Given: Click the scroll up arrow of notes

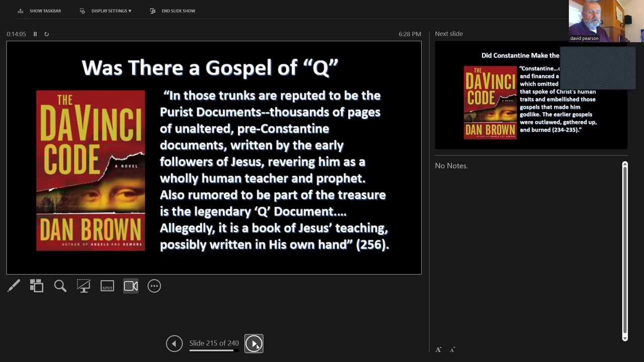Looking at the screenshot, I should 625,164.
